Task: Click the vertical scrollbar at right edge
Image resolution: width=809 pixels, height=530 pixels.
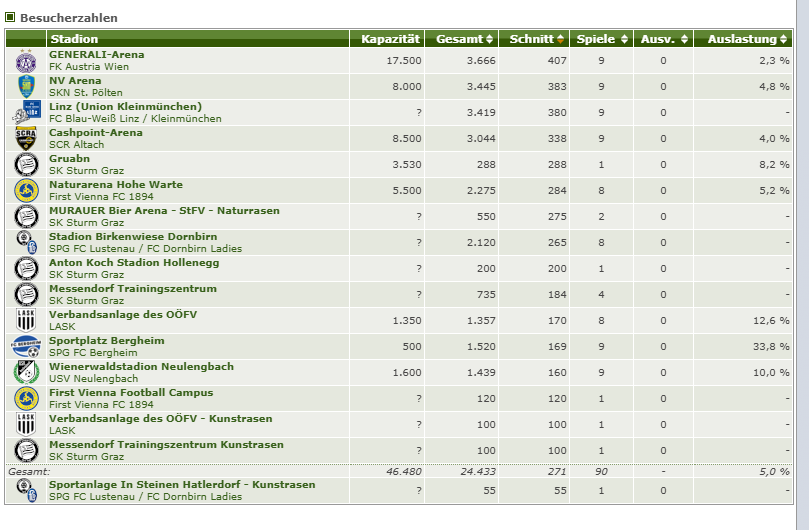Action: pyautogui.click(x=802, y=265)
